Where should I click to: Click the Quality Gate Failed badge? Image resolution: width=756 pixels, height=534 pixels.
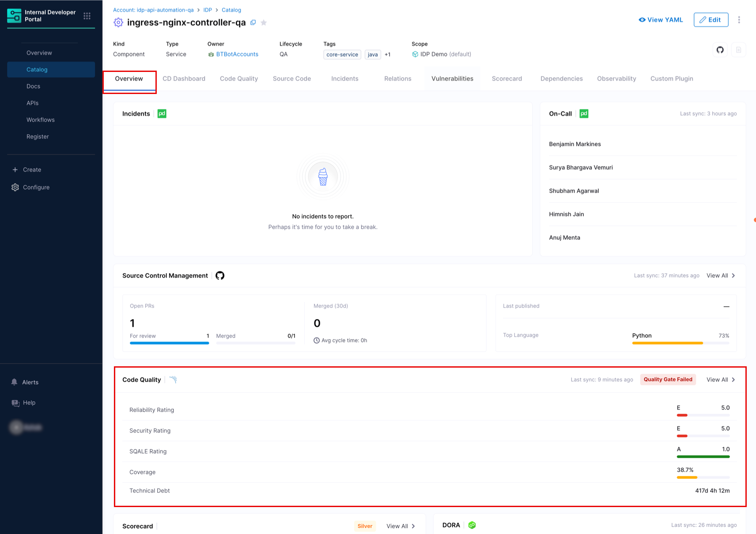click(668, 380)
